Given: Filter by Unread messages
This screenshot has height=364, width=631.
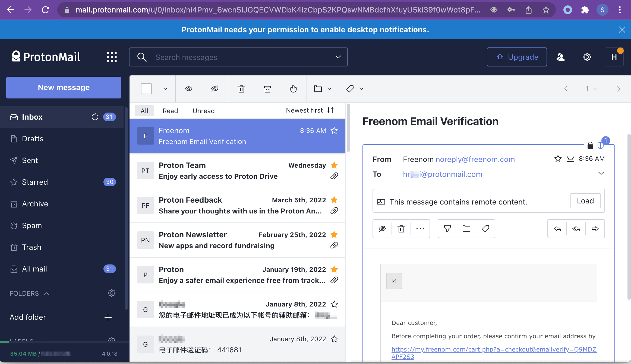Looking at the screenshot, I should 204,111.
